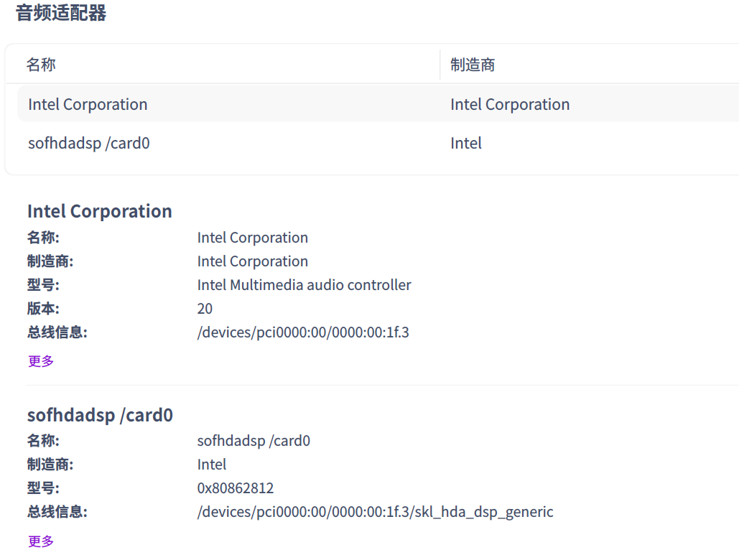Screen dimensions: 739x560
Task: Click the version value 20
Action: (205, 309)
